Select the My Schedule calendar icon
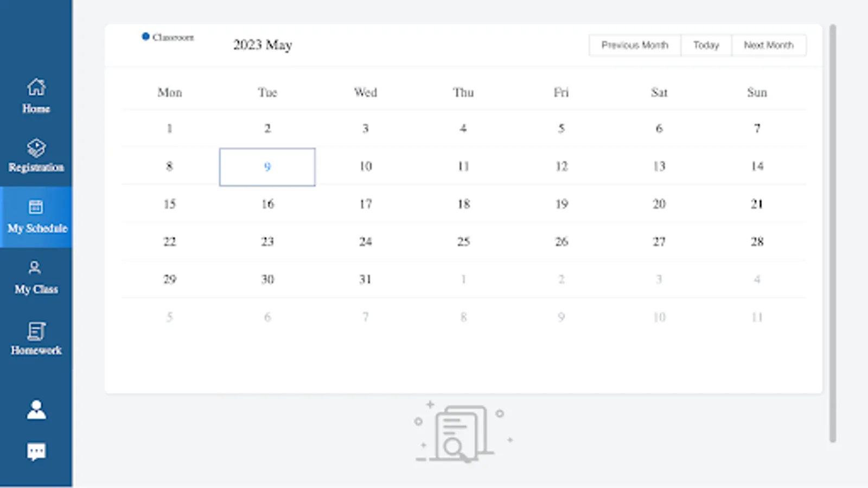 tap(36, 207)
